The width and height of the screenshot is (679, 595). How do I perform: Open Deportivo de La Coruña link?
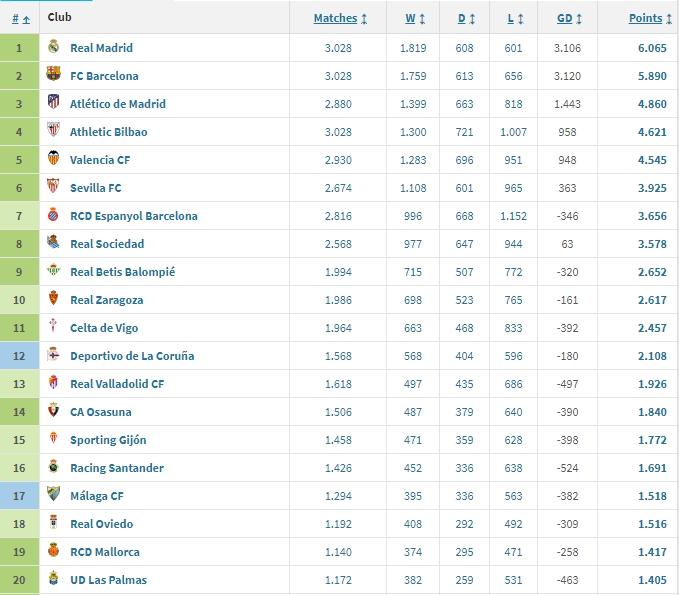click(x=132, y=356)
